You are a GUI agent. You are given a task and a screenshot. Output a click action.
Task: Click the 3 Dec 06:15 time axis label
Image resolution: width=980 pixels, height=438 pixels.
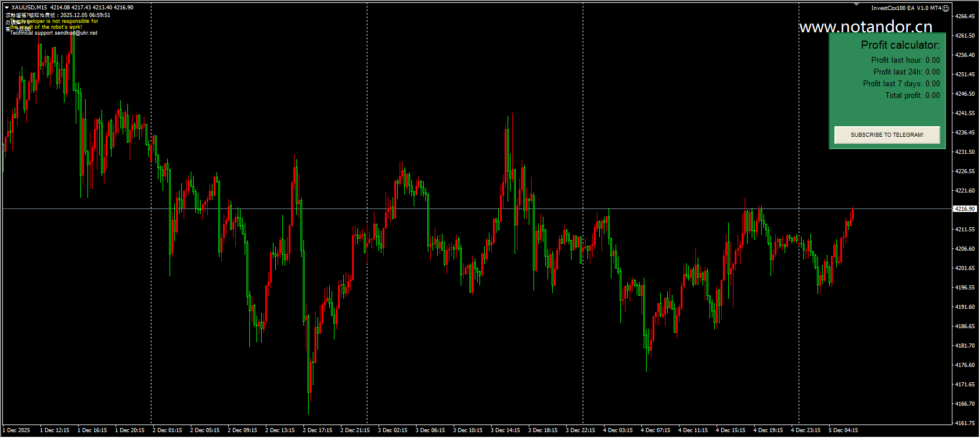[430, 430]
